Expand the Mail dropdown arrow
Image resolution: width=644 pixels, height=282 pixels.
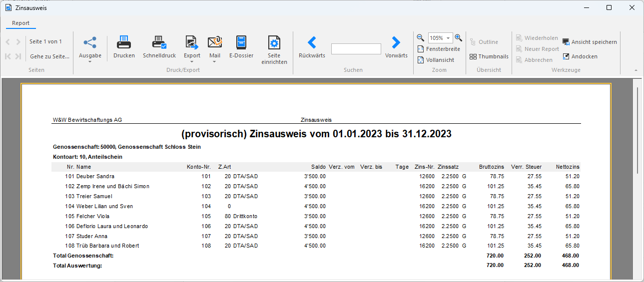tap(215, 62)
